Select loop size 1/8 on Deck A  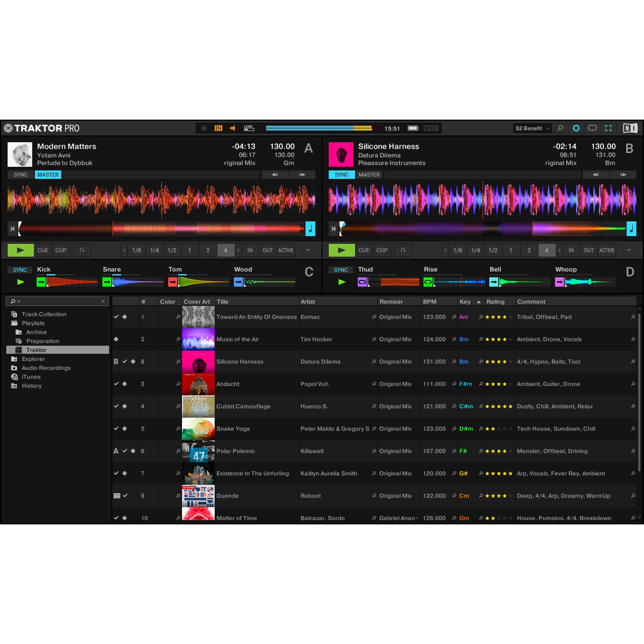pyautogui.click(x=136, y=250)
